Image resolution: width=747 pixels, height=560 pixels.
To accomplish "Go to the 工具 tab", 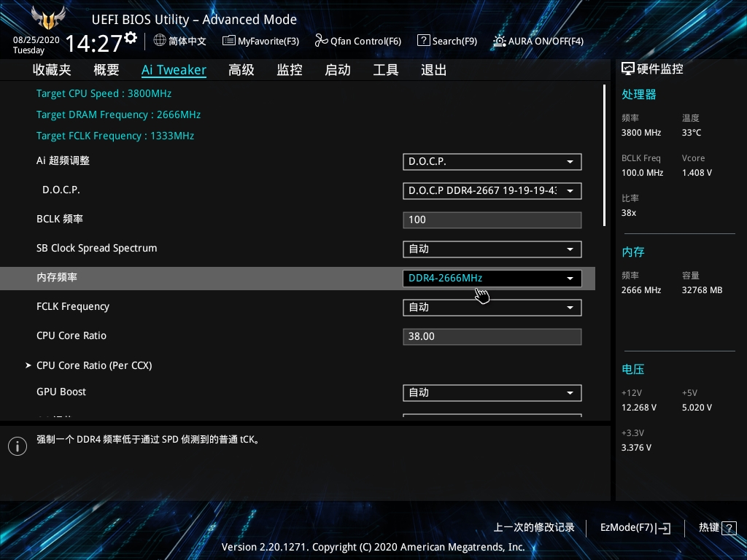I will [x=386, y=70].
